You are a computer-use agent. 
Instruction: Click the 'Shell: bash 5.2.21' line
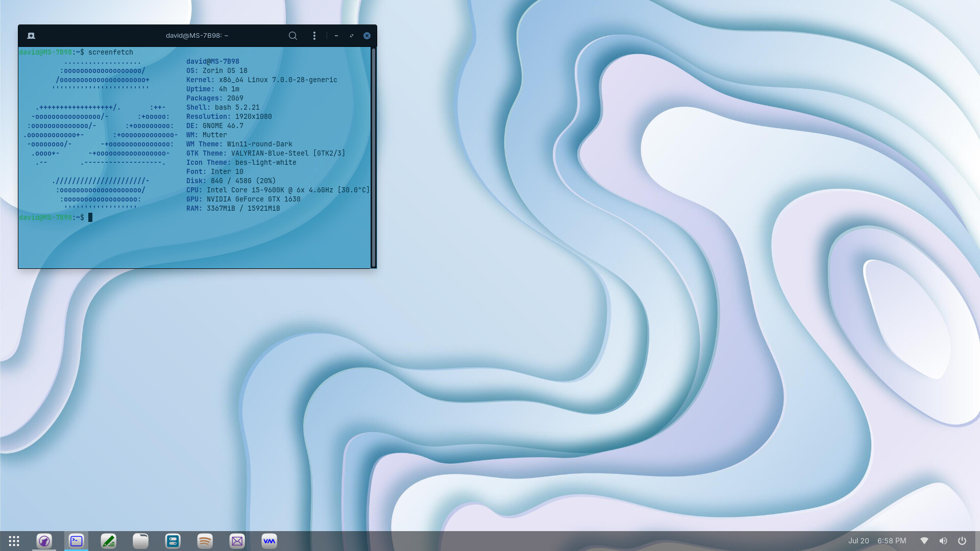click(223, 108)
